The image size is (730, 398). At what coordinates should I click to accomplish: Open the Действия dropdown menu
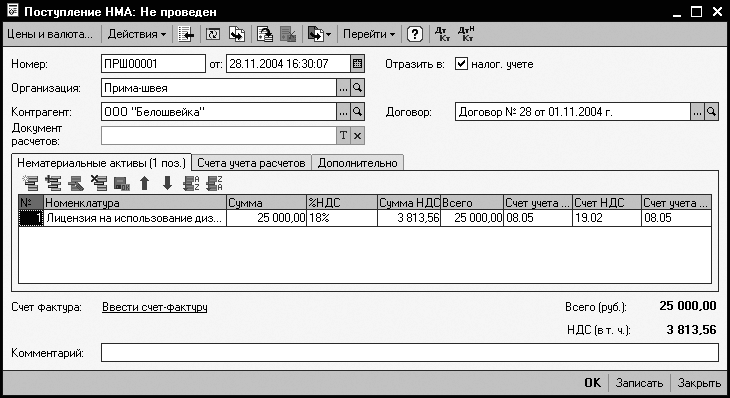tap(136, 34)
